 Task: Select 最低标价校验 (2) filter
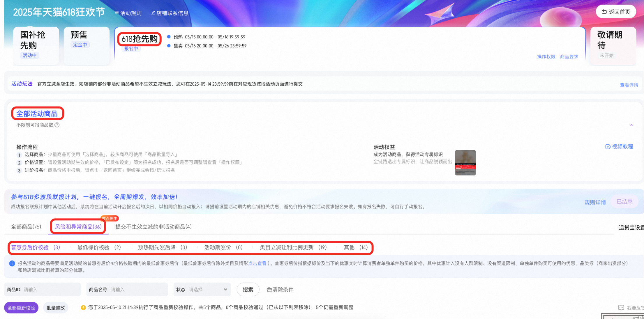99,247
